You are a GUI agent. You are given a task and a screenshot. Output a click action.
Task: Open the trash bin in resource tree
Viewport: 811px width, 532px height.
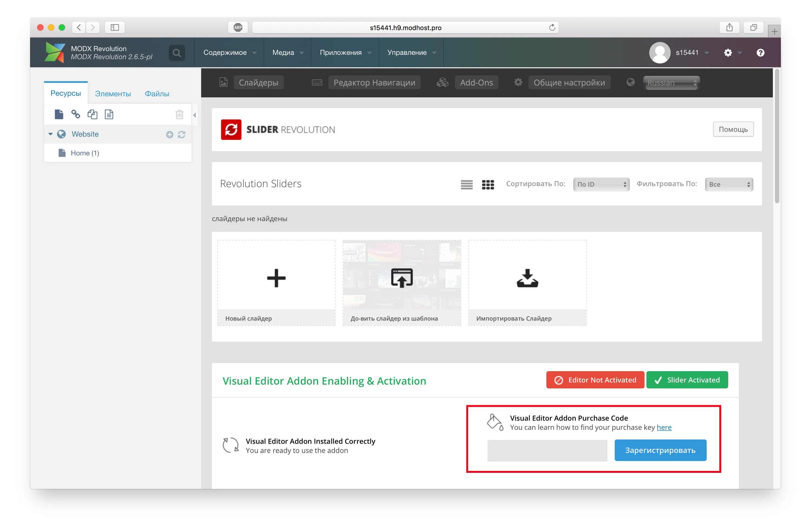point(180,115)
